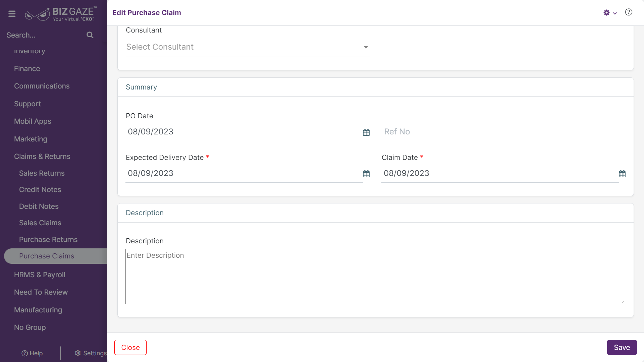Open No Group menu item

[30, 327]
